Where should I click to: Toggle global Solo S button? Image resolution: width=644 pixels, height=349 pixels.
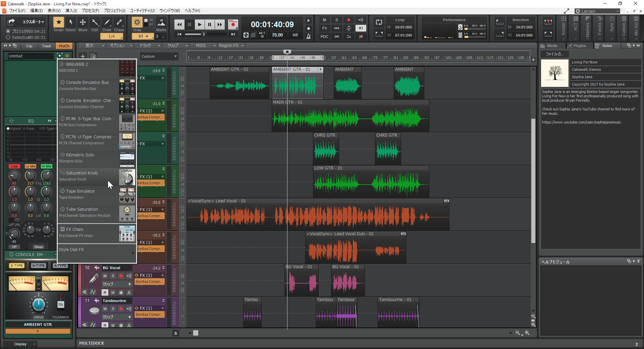(x=336, y=20)
